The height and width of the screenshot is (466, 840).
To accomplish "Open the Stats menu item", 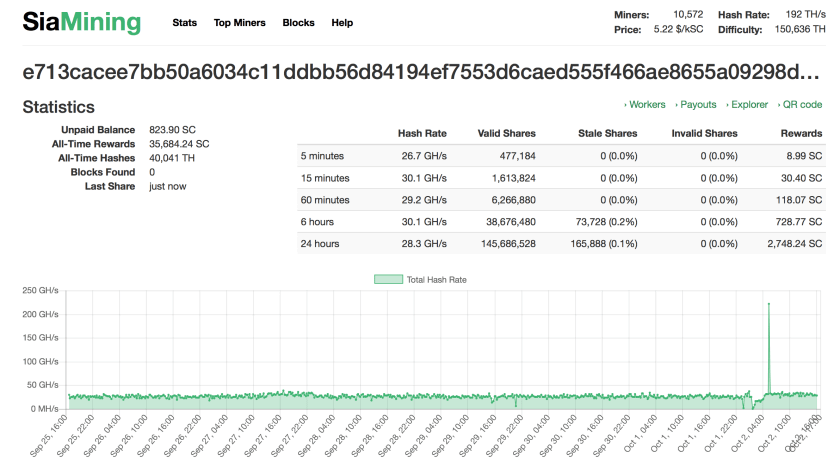I will (x=184, y=23).
